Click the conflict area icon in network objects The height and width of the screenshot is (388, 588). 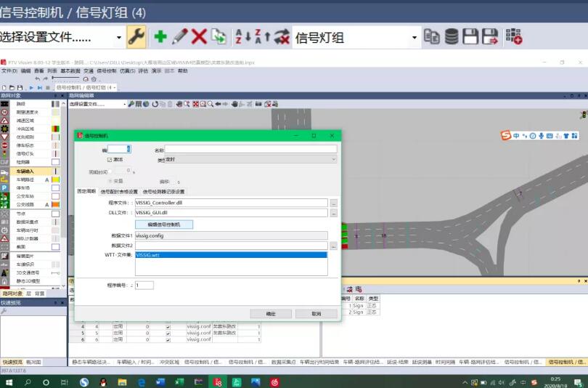coord(4,129)
